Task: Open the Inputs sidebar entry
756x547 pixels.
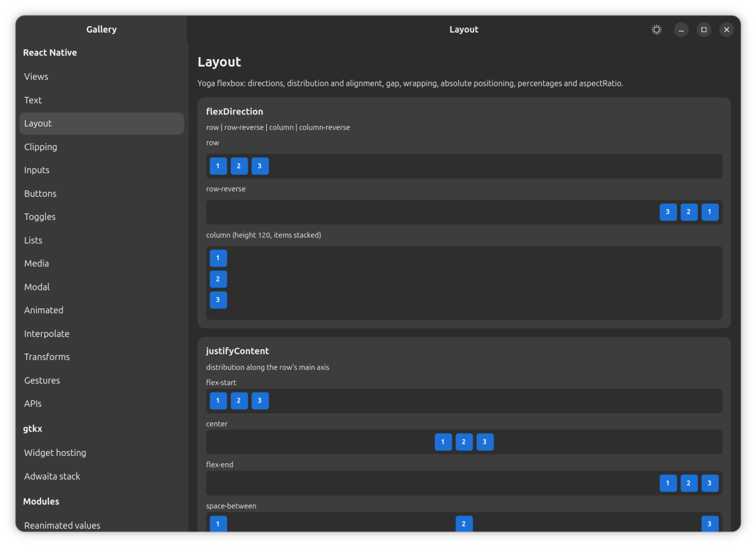Action: point(102,170)
